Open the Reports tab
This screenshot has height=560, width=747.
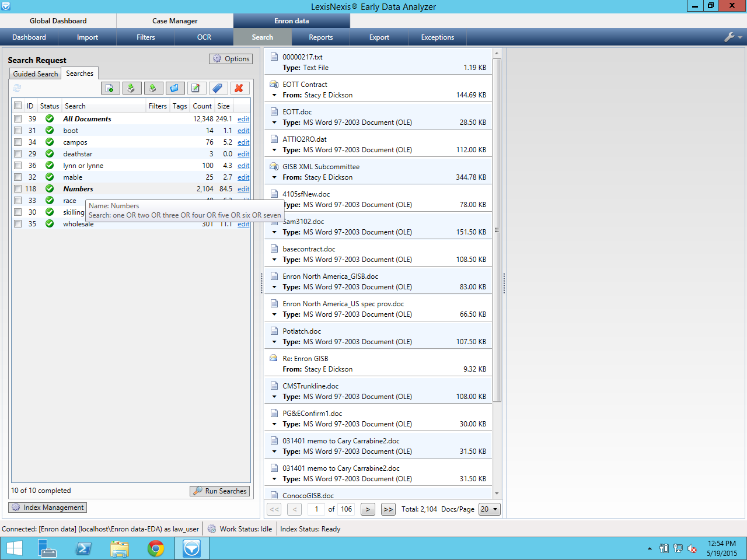321,37
